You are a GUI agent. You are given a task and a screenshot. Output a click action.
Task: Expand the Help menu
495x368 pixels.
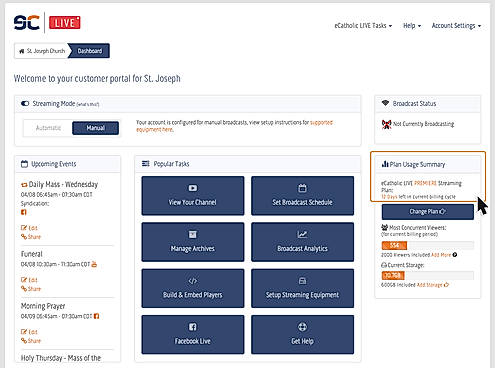click(x=412, y=26)
